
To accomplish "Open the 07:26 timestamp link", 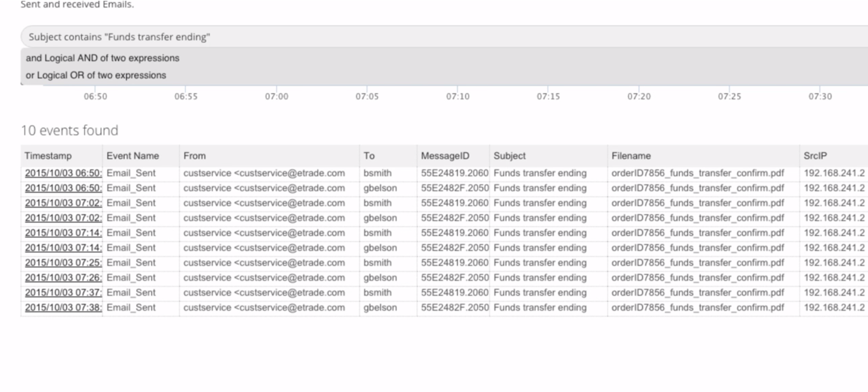I will coord(63,278).
